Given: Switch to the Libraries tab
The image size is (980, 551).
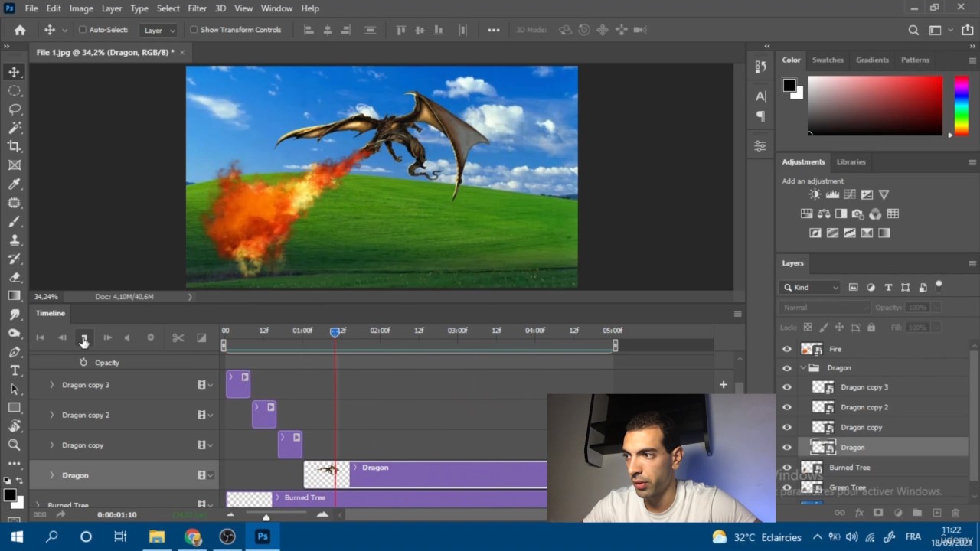Looking at the screenshot, I should (851, 162).
